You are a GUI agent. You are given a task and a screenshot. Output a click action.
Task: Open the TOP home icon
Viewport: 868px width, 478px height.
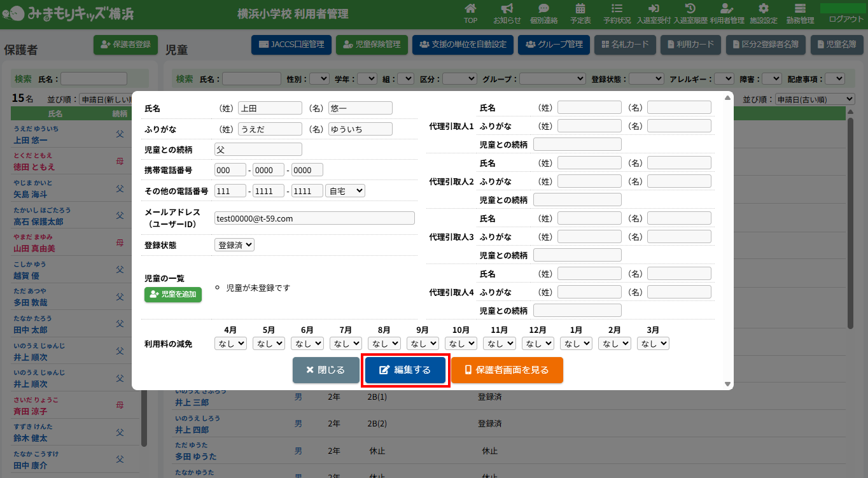470,9
